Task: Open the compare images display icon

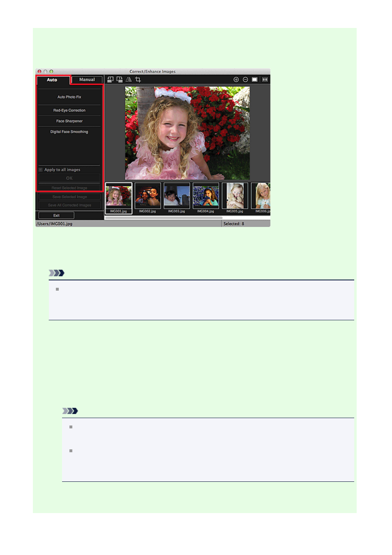Action: [x=265, y=79]
